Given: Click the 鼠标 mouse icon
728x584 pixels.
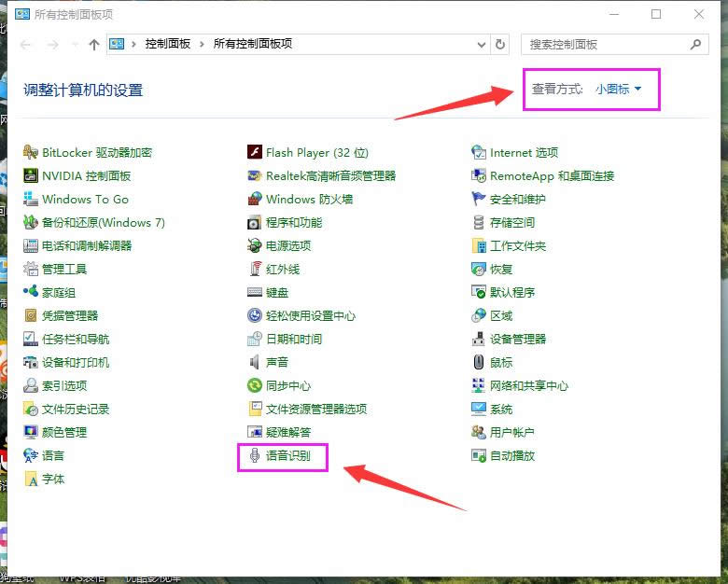Looking at the screenshot, I should pos(479,362).
